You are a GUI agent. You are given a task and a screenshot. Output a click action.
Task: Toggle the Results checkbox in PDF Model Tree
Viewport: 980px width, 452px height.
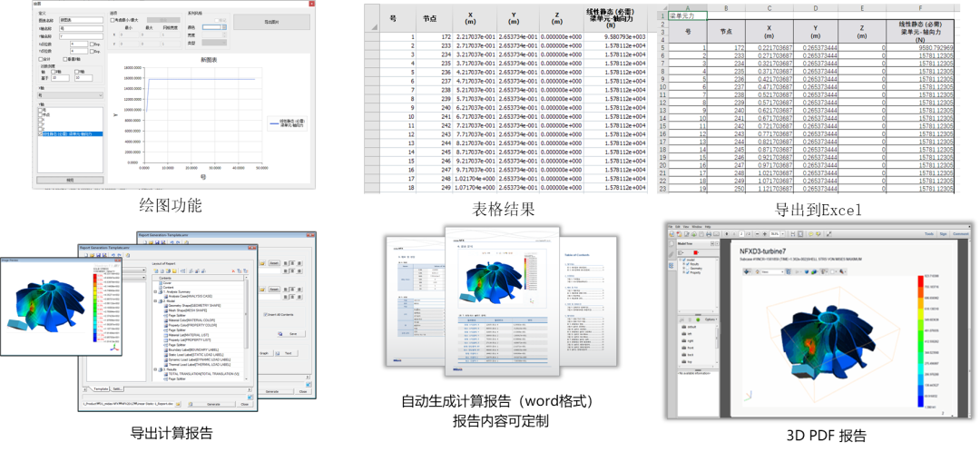pyautogui.click(x=688, y=264)
